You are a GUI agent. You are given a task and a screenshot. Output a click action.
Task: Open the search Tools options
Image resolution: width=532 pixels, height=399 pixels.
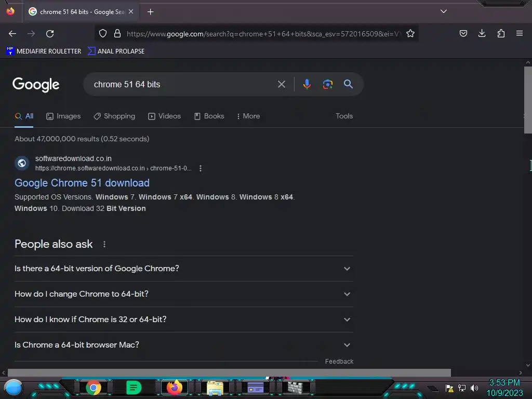[344, 116]
